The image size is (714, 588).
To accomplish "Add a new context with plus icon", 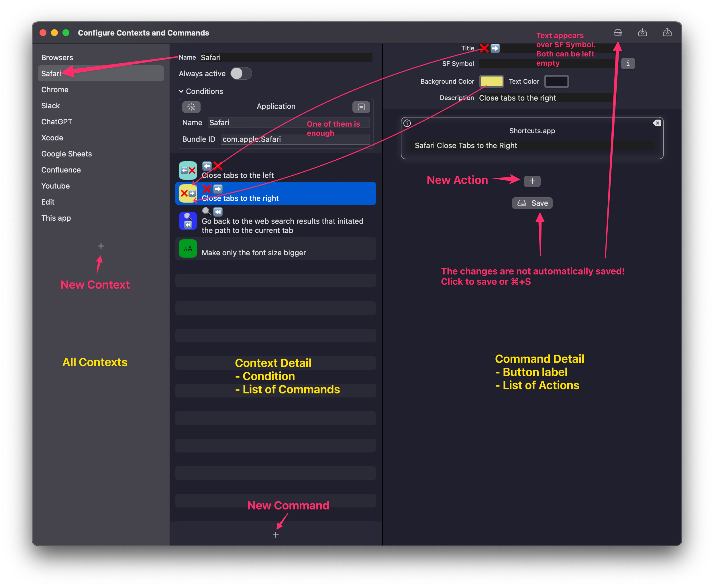I will click(x=101, y=246).
